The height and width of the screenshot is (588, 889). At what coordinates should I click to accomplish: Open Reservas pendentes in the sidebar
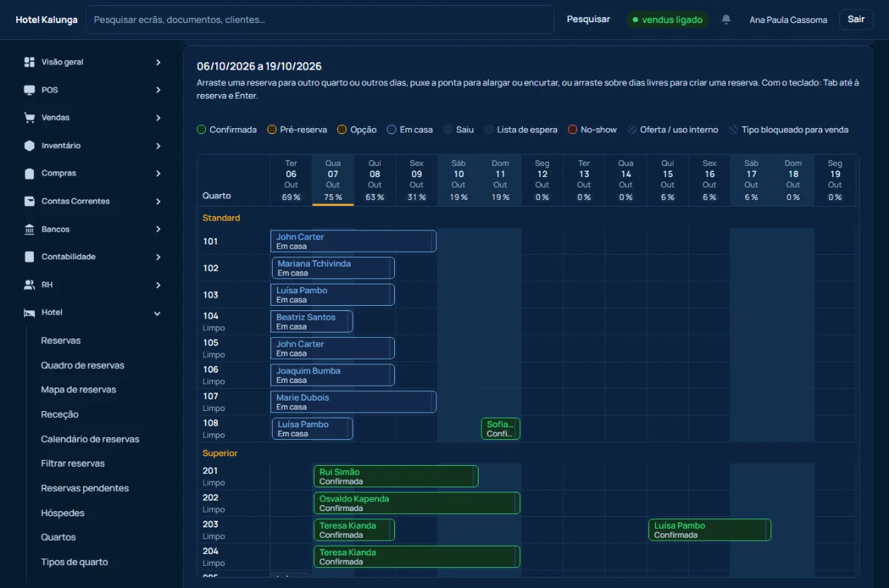pos(84,488)
